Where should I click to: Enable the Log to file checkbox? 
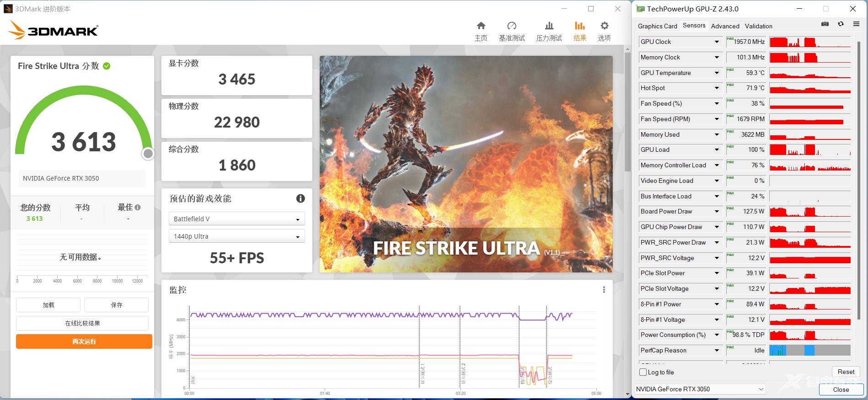(x=643, y=372)
